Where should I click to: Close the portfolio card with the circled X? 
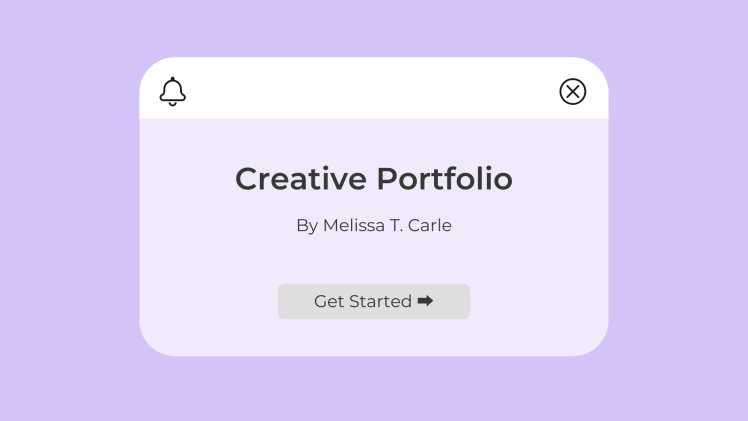click(572, 92)
